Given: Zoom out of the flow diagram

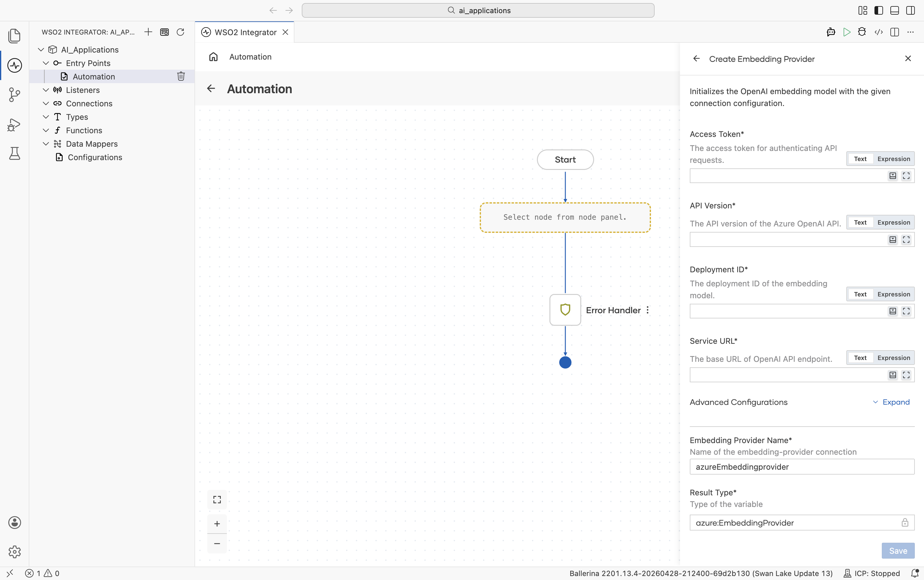Looking at the screenshot, I should coord(217,544).
